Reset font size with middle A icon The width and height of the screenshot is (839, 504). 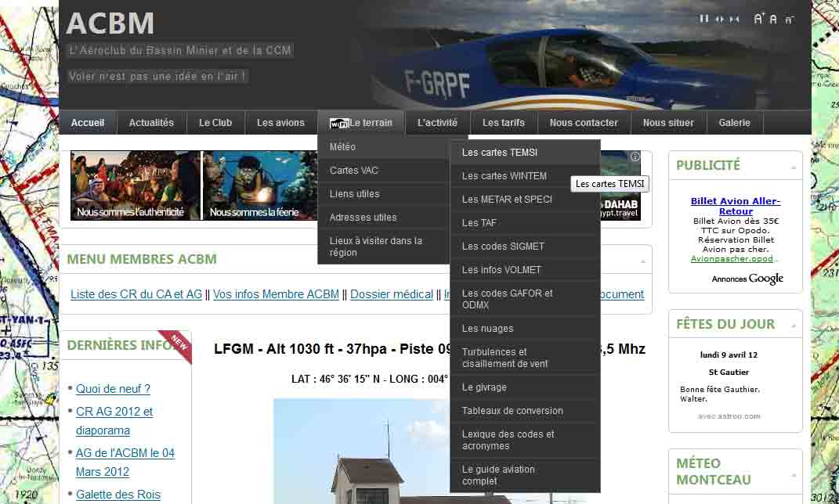pyautogui.click(x=773, y=19)
